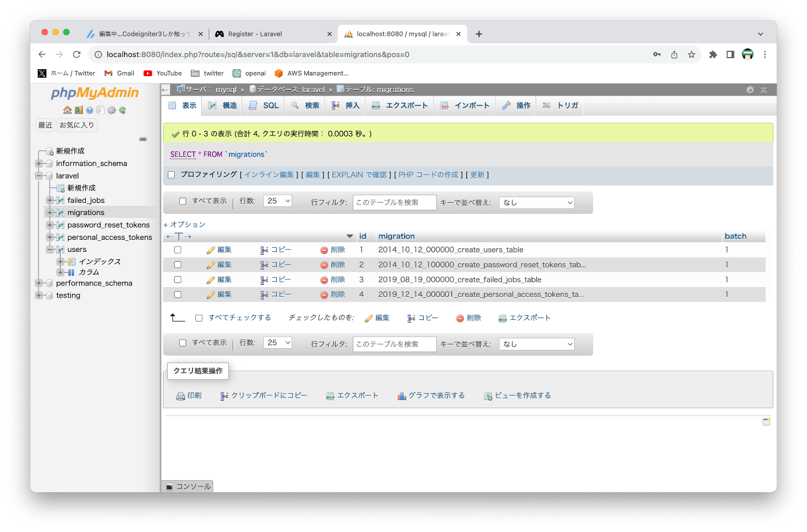This screenshot has height=532, width=807.
Task: Open phpMyAdmin documentation help icon
Action: point(90,110)
